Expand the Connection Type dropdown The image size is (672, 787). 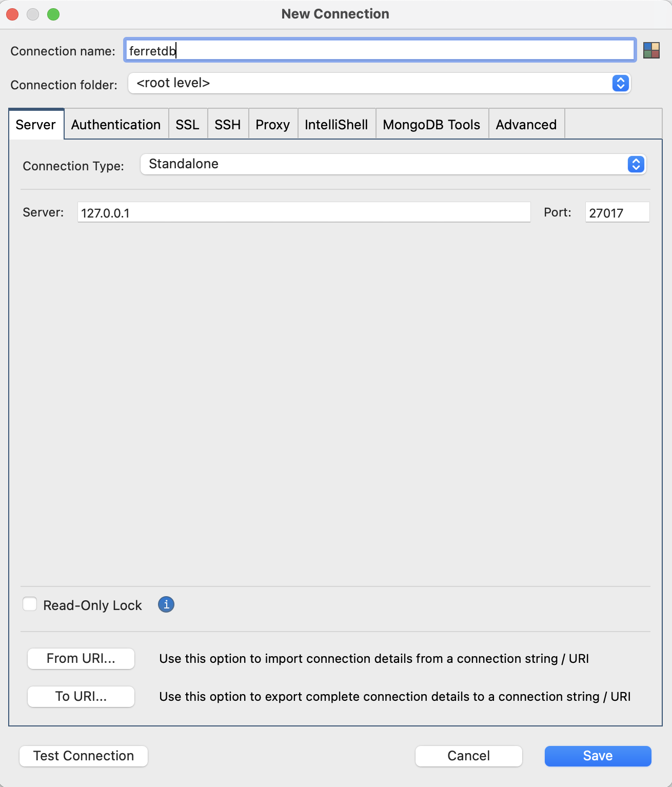pos(392,164)
